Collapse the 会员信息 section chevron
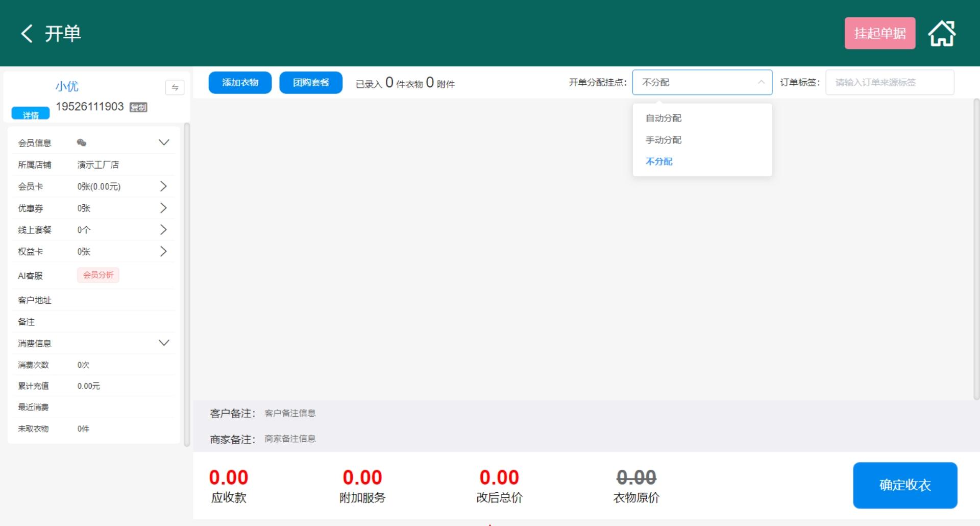Viewport: 980px width, 526px height. (x=164, y=142)
